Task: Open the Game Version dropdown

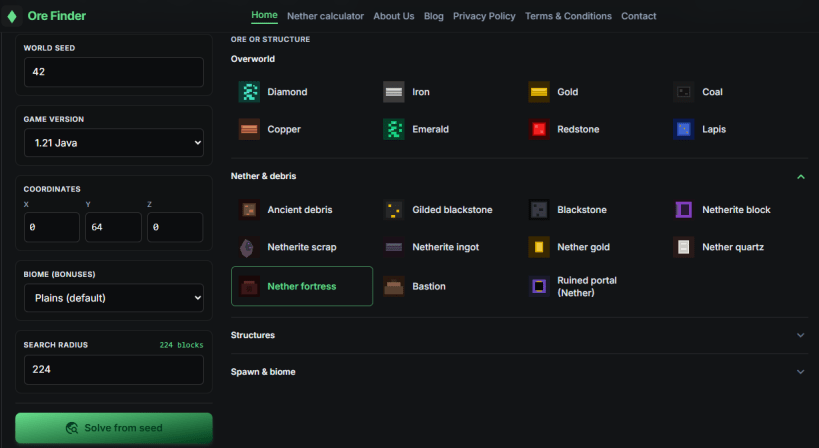Action: pos(114,143)
